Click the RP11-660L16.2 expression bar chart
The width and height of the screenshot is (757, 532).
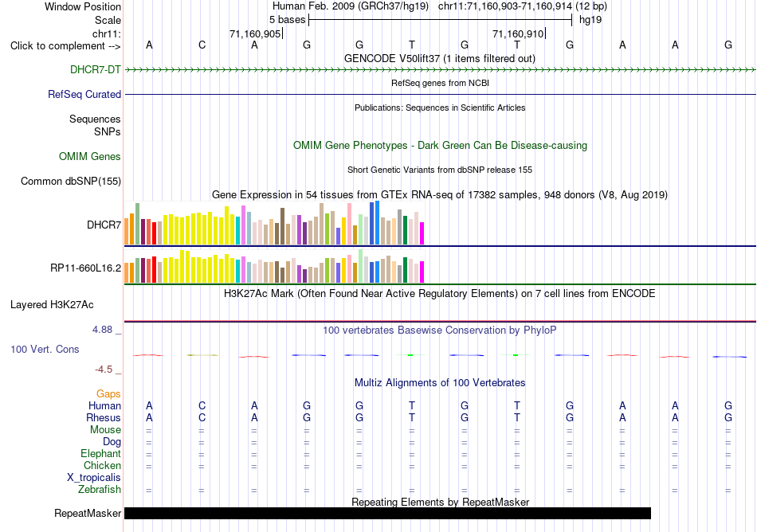click(x=274, y=266)
